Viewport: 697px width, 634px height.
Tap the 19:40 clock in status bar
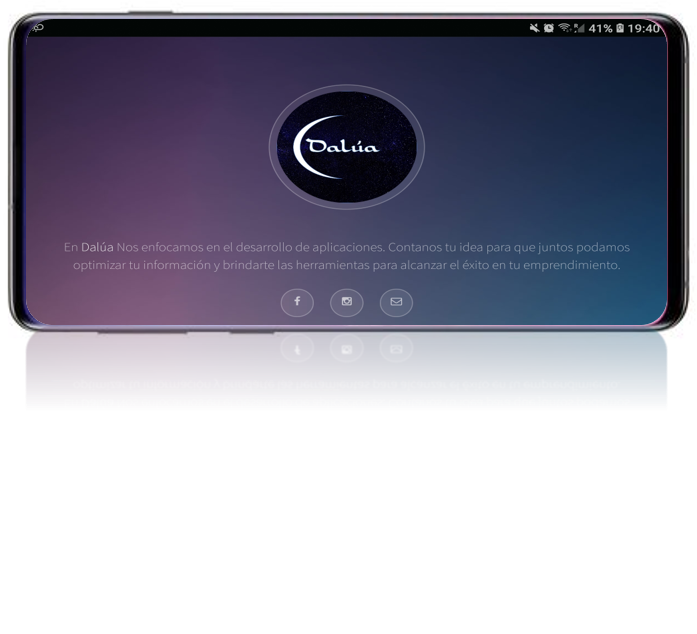644,28
